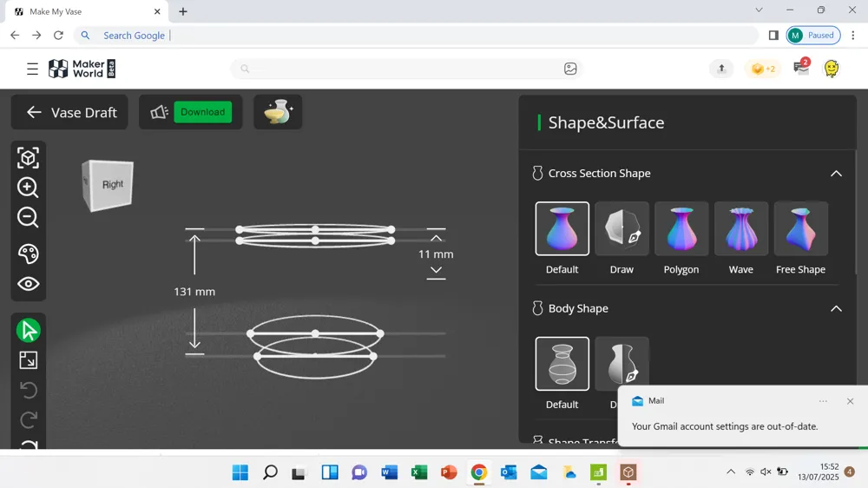
Task: Open Word from the taskbar
Action: pos(390,472)
